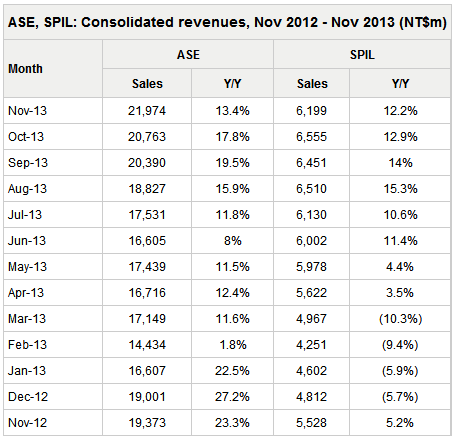
Task: Select the Oct-13 month cell
Action: pos(26,136)
